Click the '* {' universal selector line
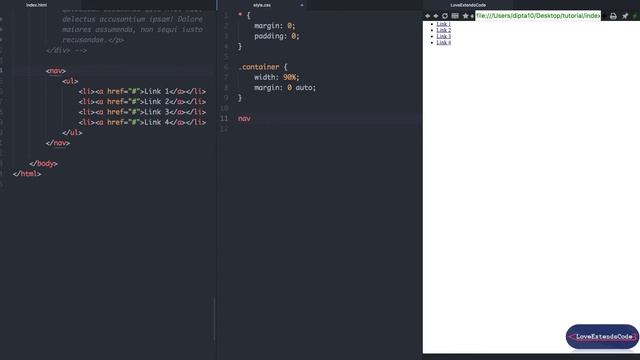The height and width of the screenshot is (360, 640). [244, 16]
